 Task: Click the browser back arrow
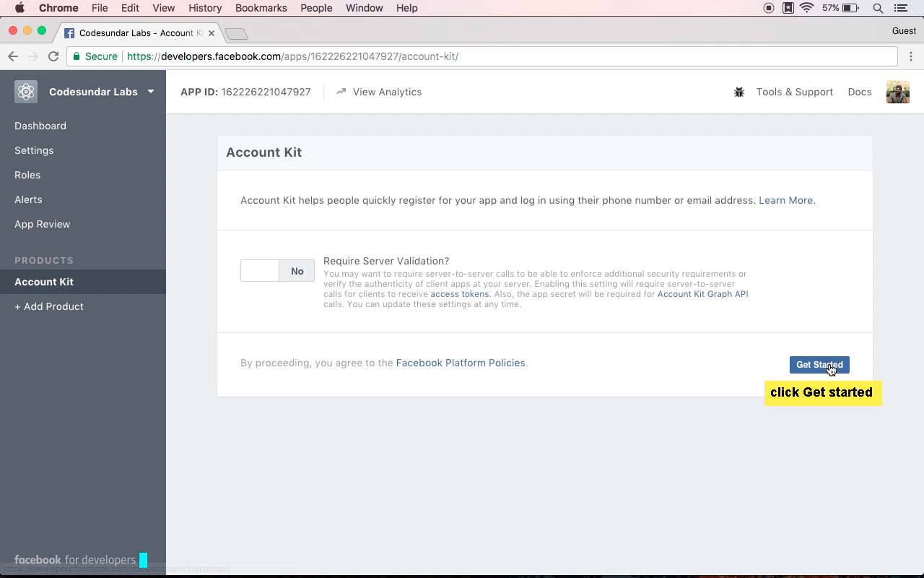(x=13, y=56)
